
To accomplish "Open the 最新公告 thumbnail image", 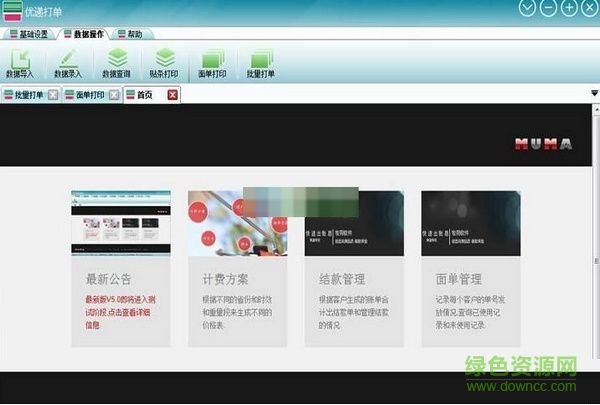I will [x=121, y=223].
